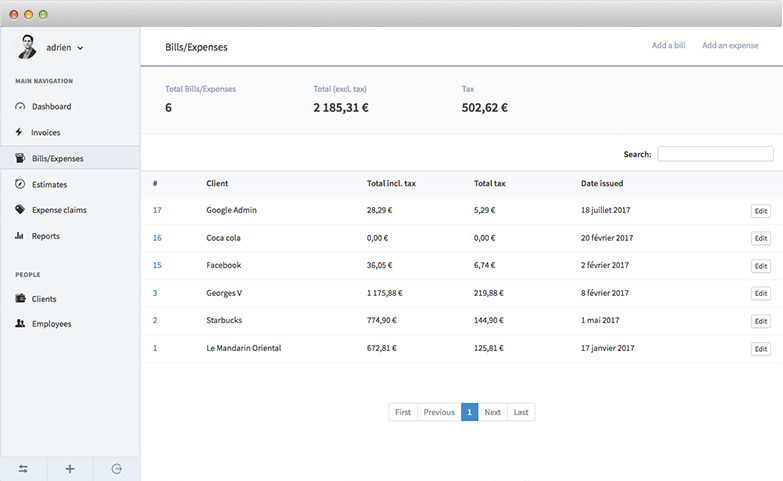Viewport: 783px width, 481px height.
Task: Jump to the Last page
Action: [521, 412]
